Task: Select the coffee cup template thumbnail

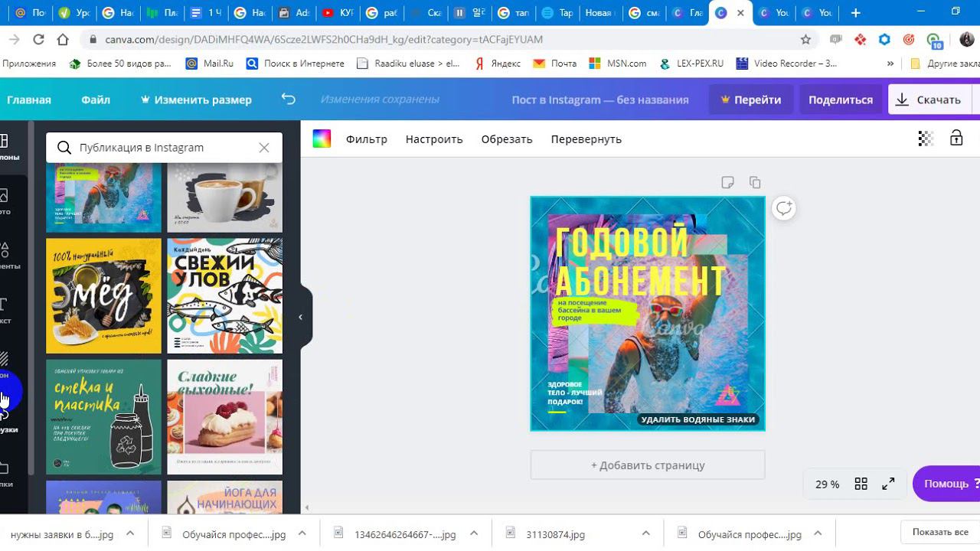Action: click(x=224, y=197)
